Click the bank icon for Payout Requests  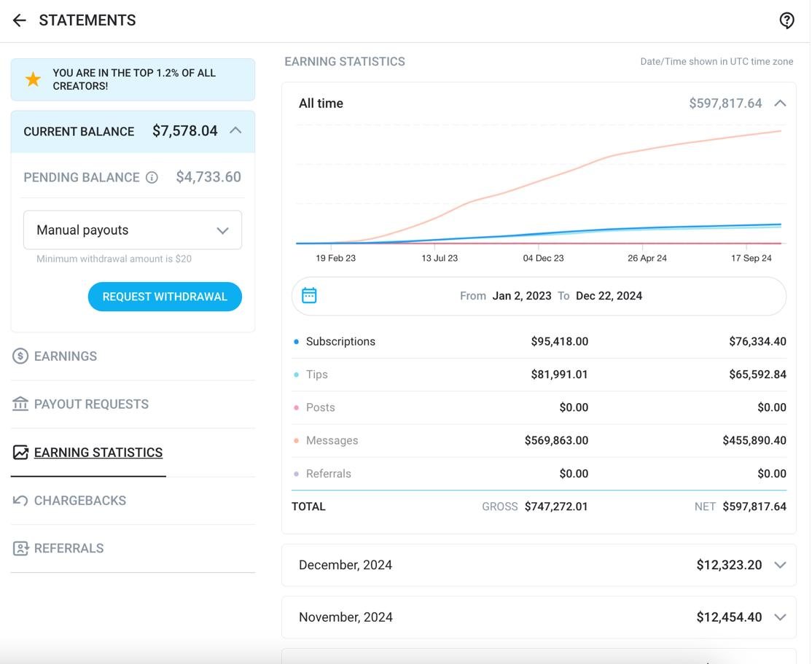tap(20, 404)
